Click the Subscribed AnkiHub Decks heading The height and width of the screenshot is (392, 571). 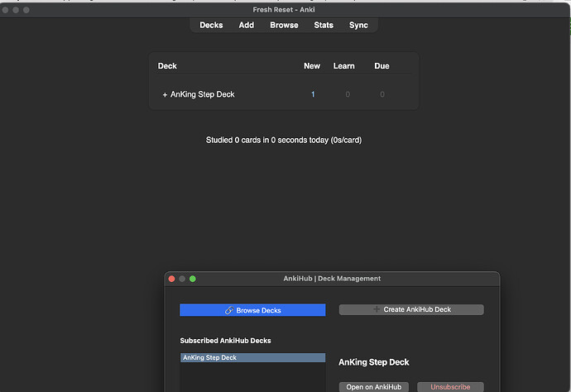pos(225,341)
